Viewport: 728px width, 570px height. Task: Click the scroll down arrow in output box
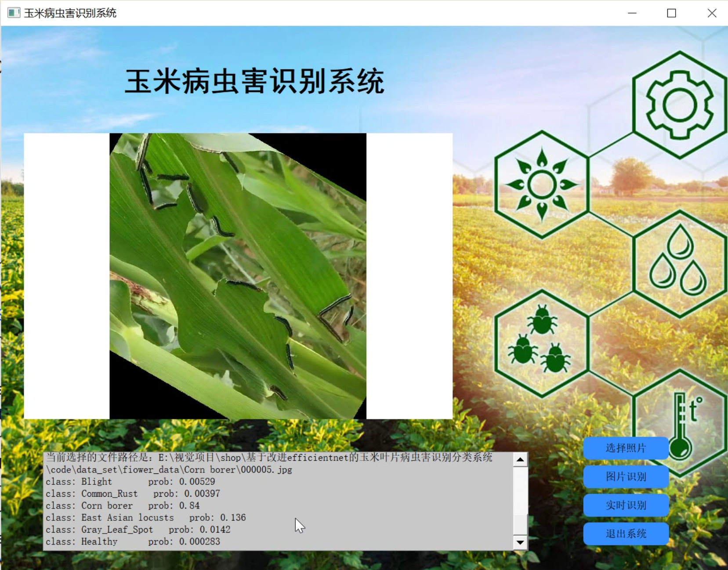520,543
